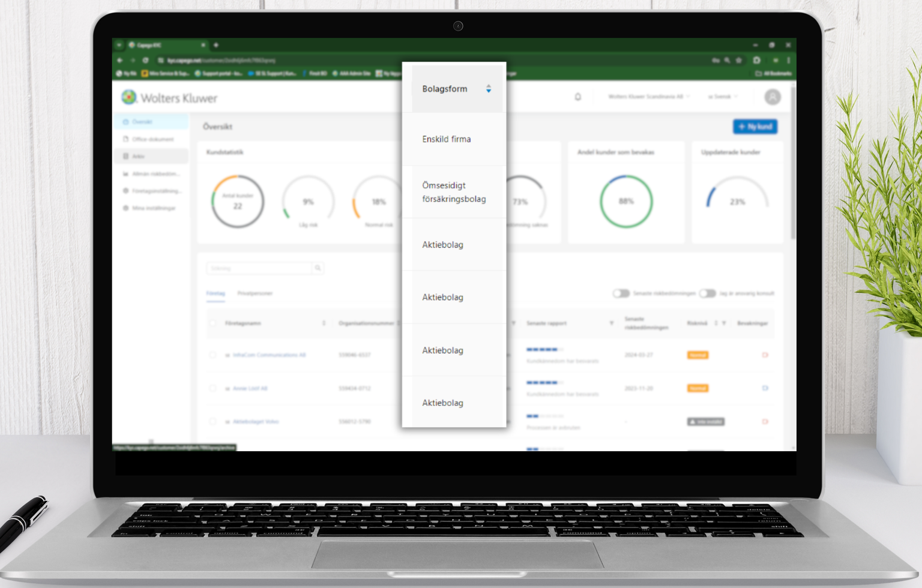
Task: Sort by the Bolagsform column arrows
Action: pyautogui.click(x=489, y=89)
